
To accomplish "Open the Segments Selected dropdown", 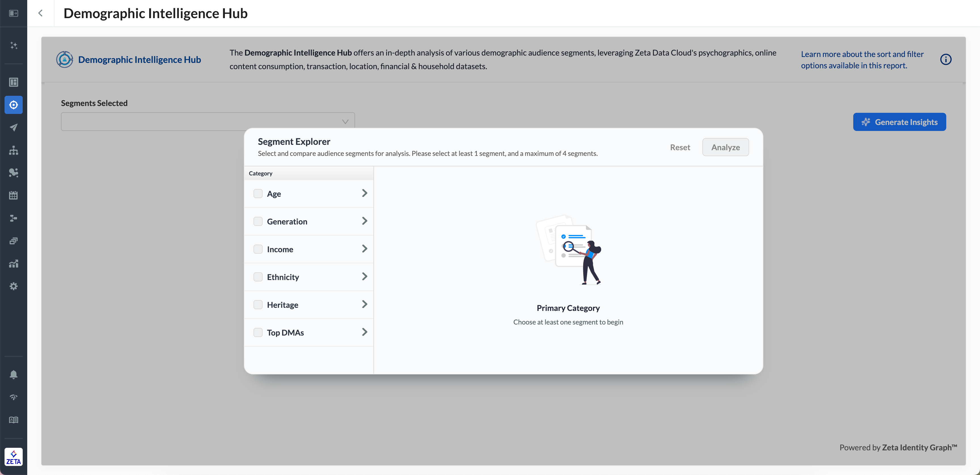I will [x=208, y=122].
